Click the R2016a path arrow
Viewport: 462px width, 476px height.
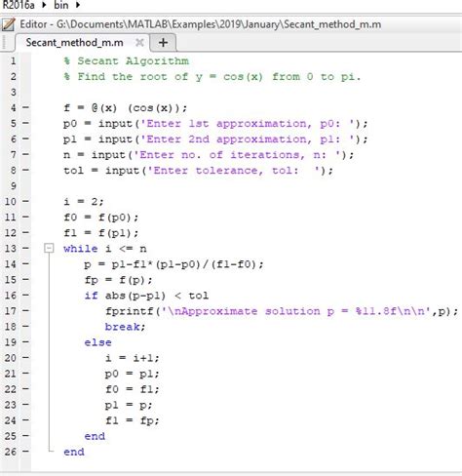click(45, 5)
